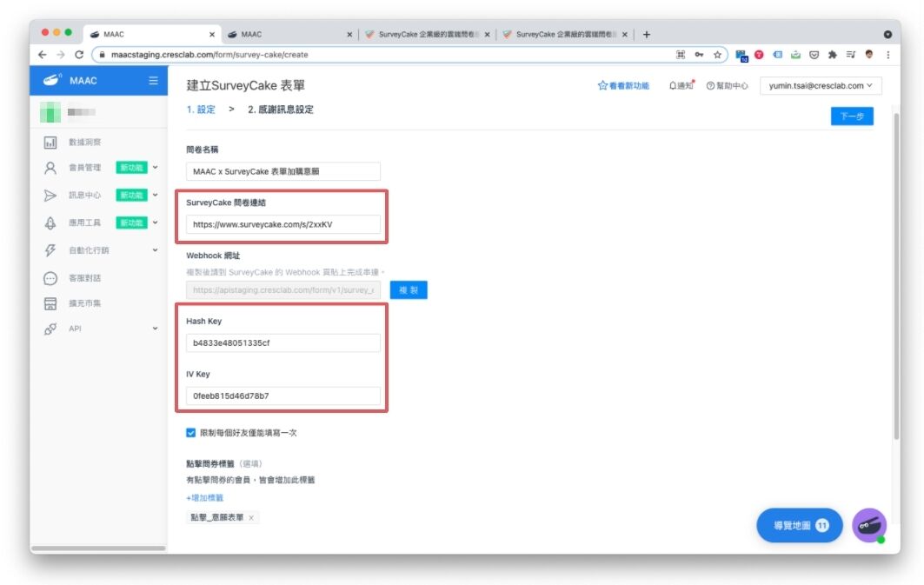Open 通知 bell notifications
The height and width of the screenshot is (585, 924).
pos(681,86)
